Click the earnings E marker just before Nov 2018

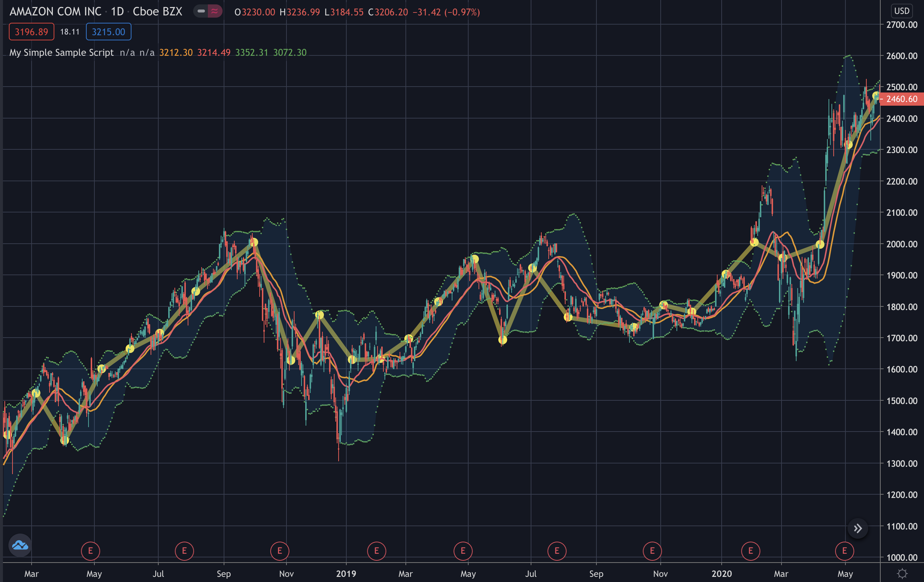coord(280,551)
